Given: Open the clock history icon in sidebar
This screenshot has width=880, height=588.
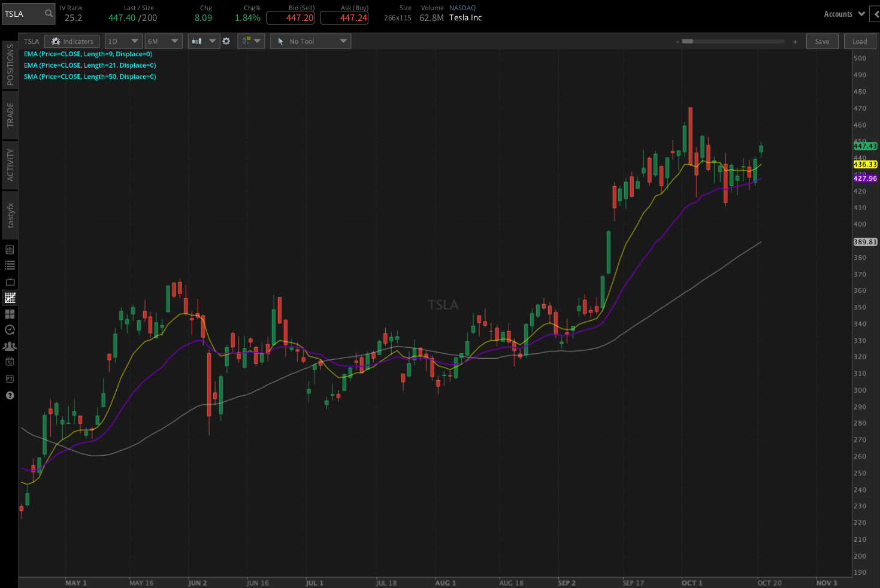Looking at the screenshot, I should pyautogui.click(x=10, y=330).
